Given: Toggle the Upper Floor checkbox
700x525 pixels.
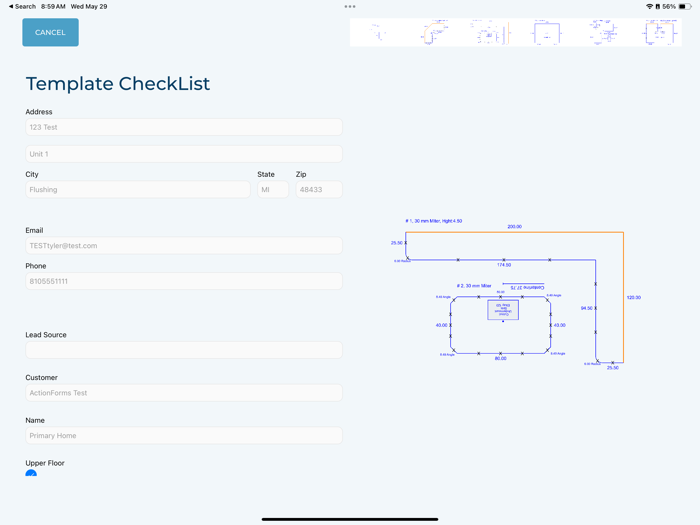Looking at the screenshot, I should (x=31, y=474).
